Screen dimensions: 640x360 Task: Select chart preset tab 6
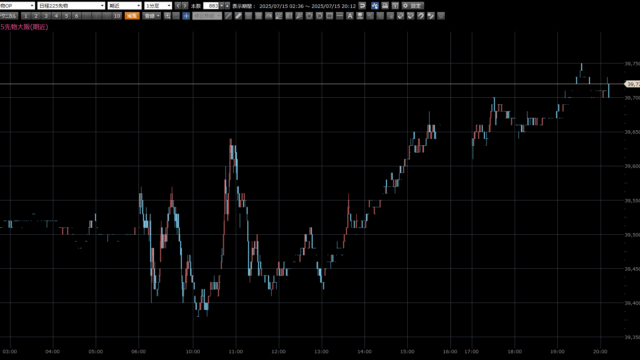click(76, 16)
